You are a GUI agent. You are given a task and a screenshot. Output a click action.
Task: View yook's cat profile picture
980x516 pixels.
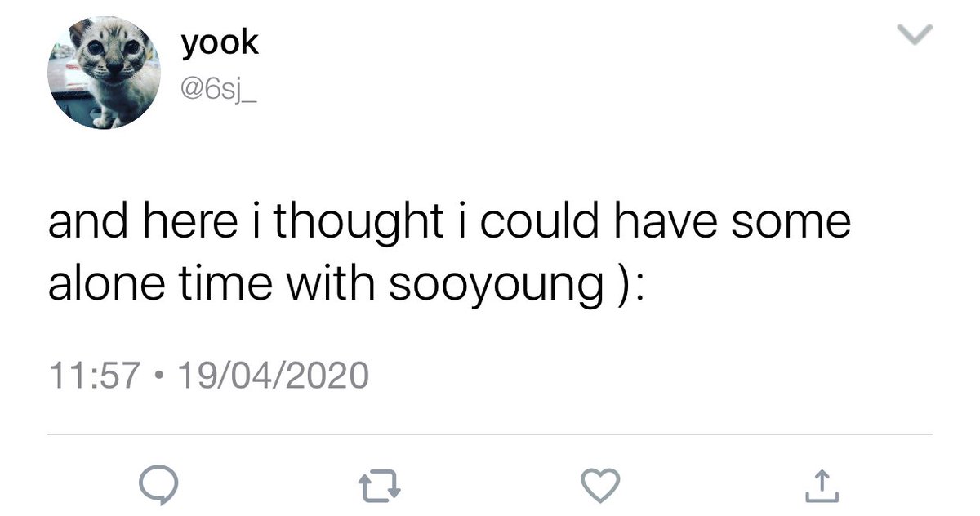104,73
